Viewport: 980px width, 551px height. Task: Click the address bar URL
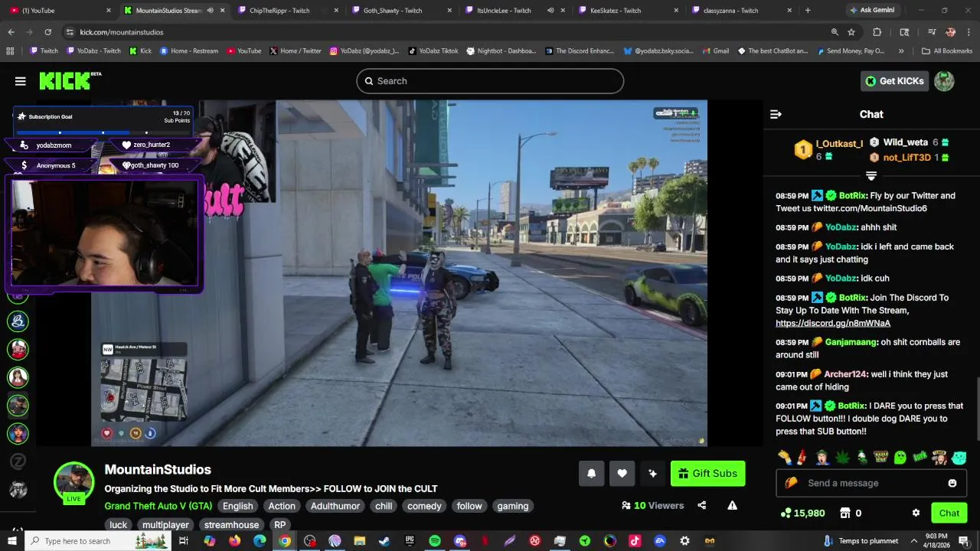(x=122, y=32)
